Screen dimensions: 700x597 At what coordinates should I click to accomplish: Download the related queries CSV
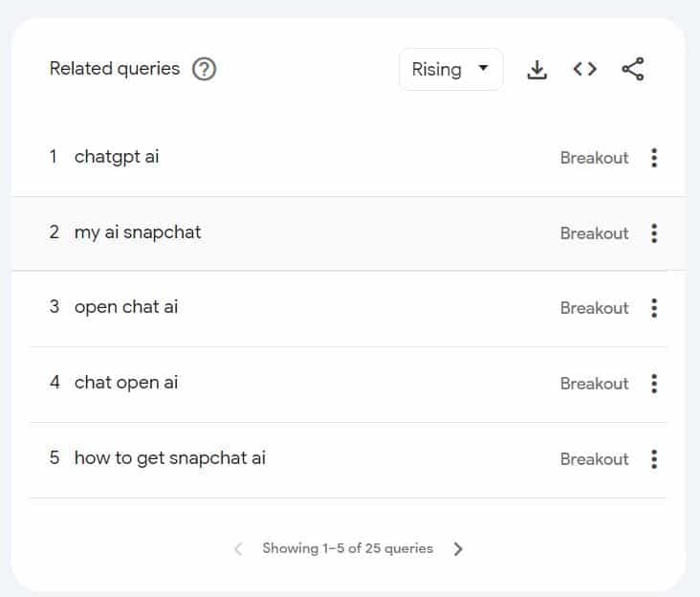point(537,69)
